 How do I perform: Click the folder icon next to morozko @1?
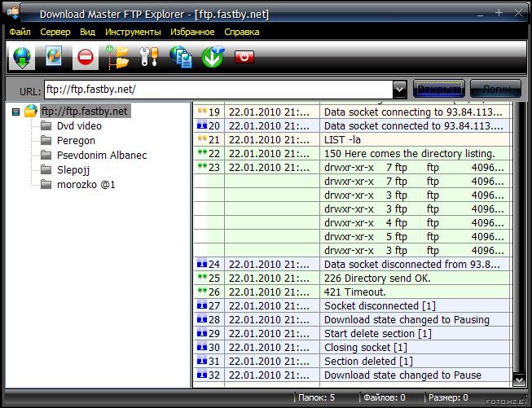tap(46, 185)
